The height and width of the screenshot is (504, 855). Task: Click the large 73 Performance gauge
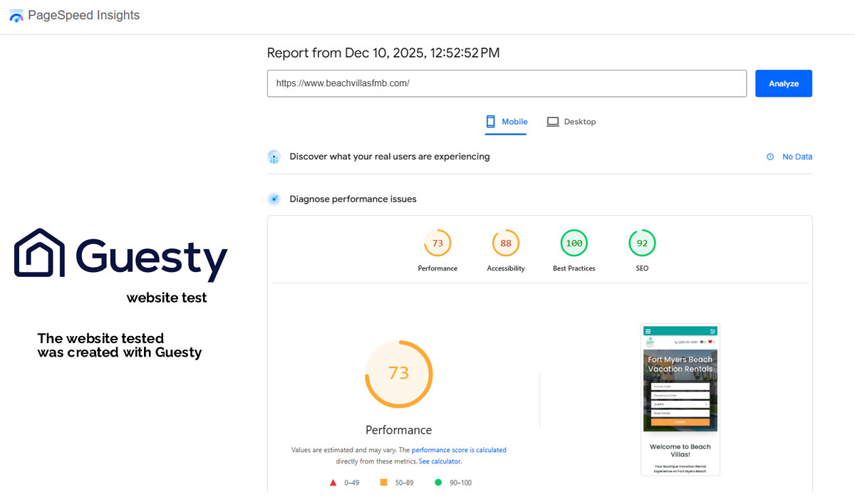[x=399, y=374]
